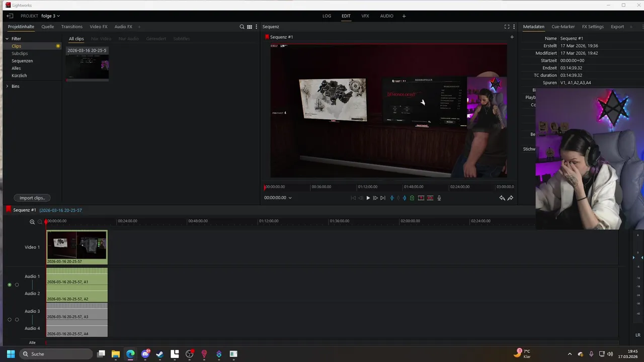Click timeline zoom-out magnifier icon
This screenshot has height=362, width=644.
[40, 222]
